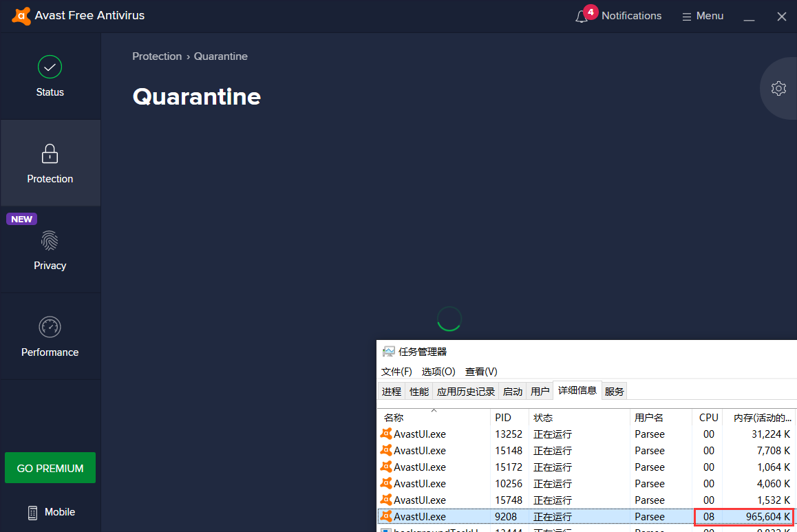797x532 pixels.
Task: Click the 1,532 K memory value
Action: pos(773,500)
